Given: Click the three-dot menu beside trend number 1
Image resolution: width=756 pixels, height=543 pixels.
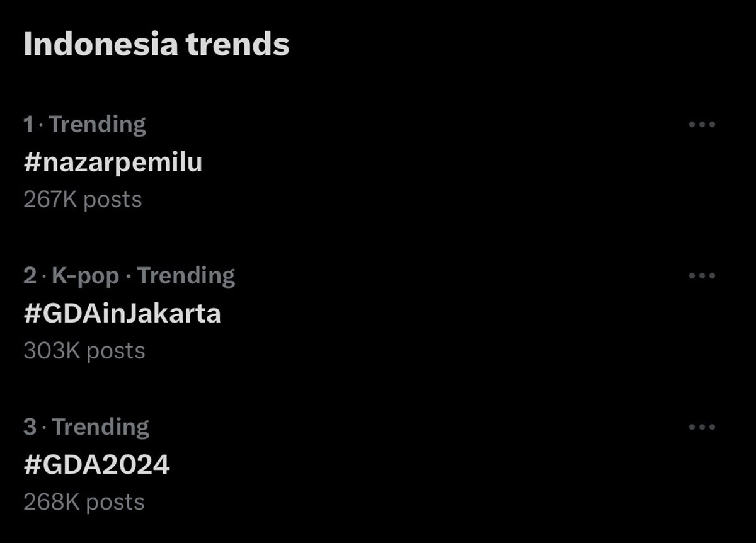Looking at the screenshot, I should pyautogui.click(x=701, y=124).
